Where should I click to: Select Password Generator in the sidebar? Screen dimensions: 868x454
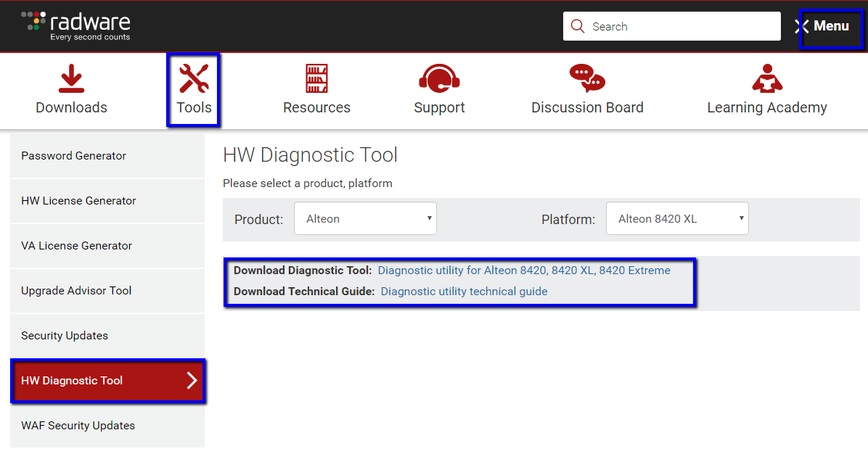(x=73, y=155)
